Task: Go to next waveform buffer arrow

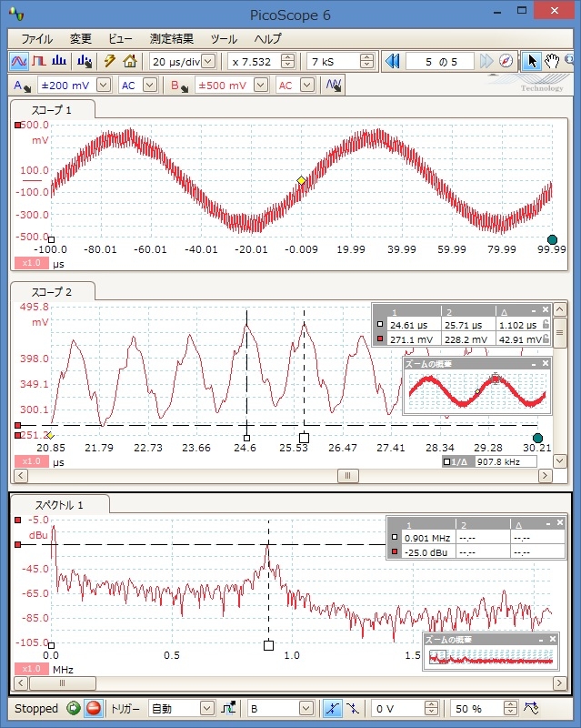Action: point(486,61)
